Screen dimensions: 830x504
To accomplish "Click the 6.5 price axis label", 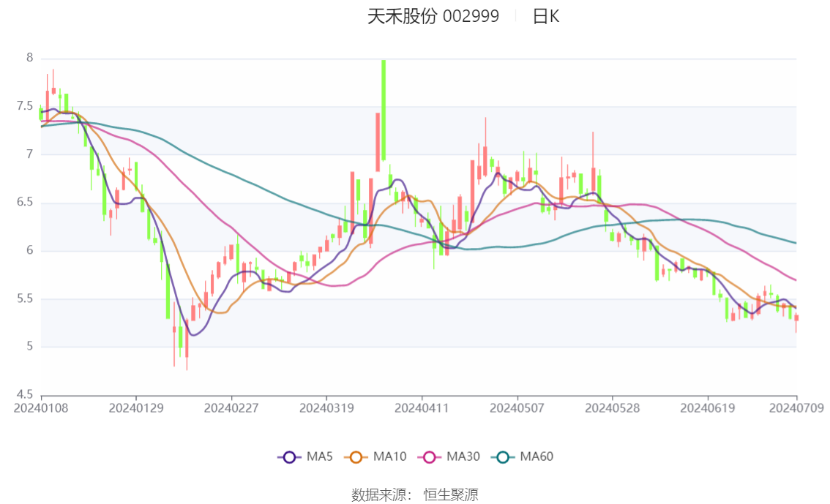I will [x=25, y=202].
